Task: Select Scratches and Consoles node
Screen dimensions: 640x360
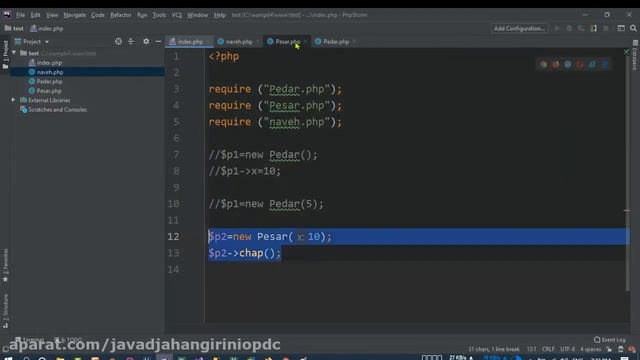Action: tap(57, 110)
